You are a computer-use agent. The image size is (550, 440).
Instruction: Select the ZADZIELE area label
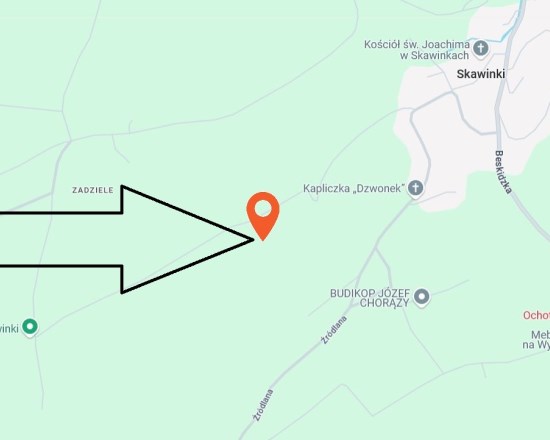[93, 190]
